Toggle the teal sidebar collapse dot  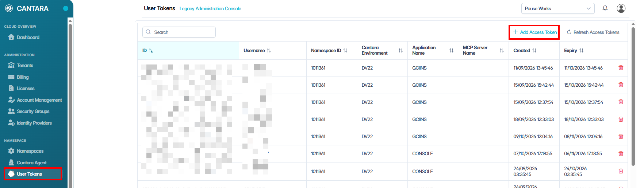pyautogui.click(x=66, y=8)
